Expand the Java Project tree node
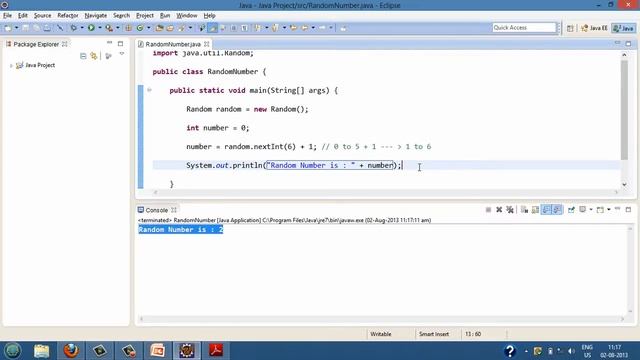The height and width of the screenshot is (360, 640). pos(11,65)
